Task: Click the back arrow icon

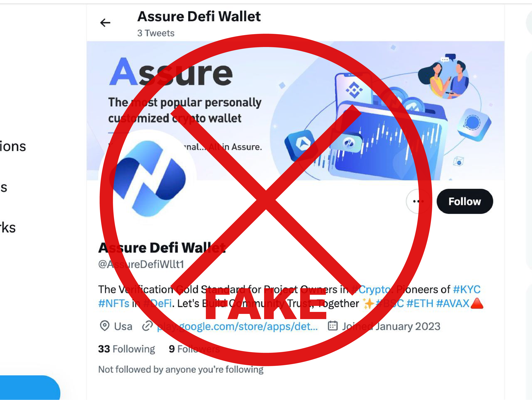Action: tap(105, 23)
